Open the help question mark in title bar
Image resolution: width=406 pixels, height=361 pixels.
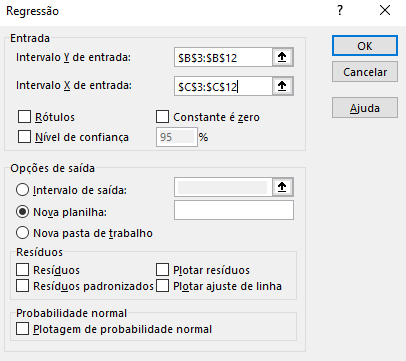tap(340, 11)
